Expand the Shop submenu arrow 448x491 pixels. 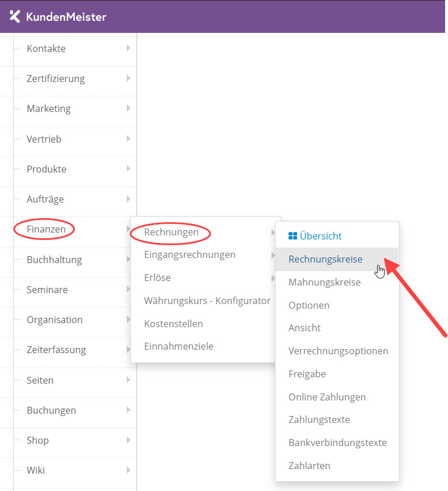pos(128,440)
